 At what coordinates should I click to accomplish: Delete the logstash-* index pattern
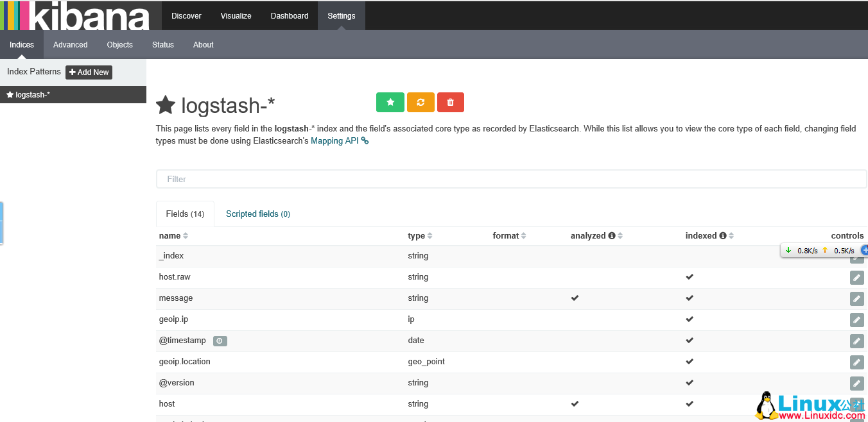tap(450, 102)
